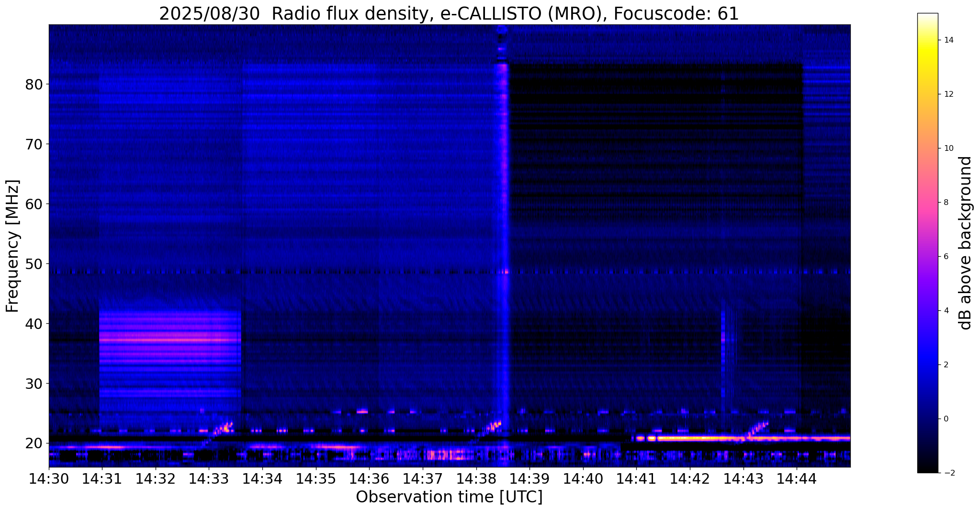
Task: Click the 70 MHz frequency tick label
Action: tap(34, 144)
